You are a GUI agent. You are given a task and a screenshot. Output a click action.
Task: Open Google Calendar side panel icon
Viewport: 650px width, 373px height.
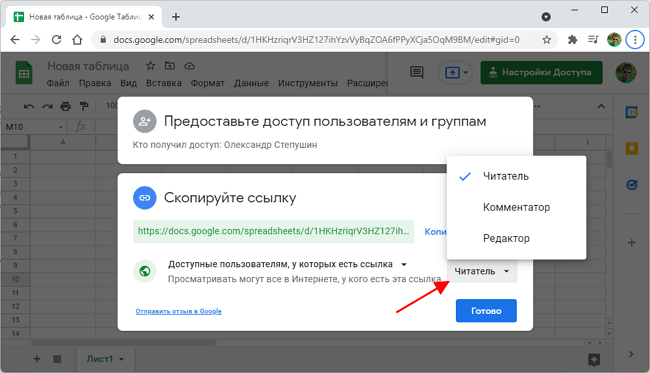pos(631,112)
